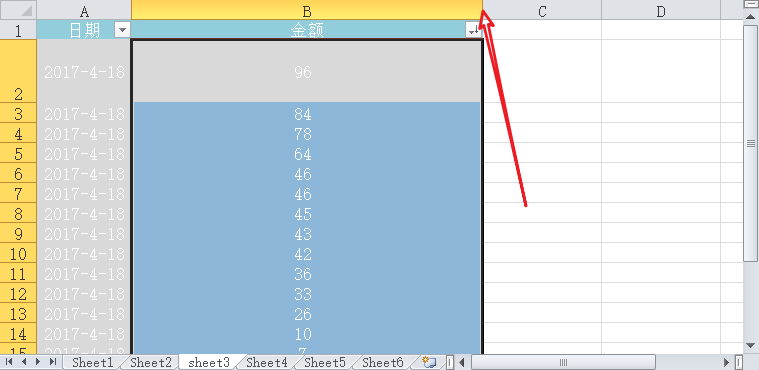Image resolution: width=759 pixels, height=370 pixels.
Task: Insert a new worksheet icon
Action: click(x=429, y=362)
